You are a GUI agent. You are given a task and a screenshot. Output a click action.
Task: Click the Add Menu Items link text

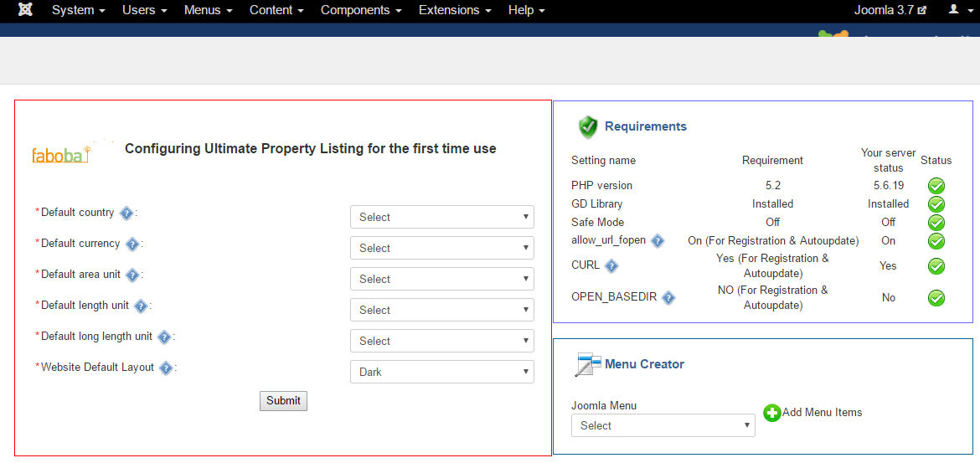(x=822, y=413)
